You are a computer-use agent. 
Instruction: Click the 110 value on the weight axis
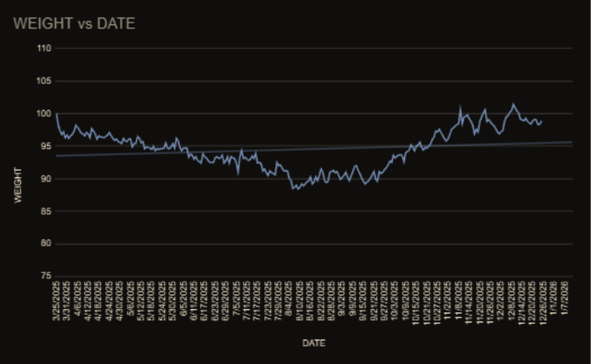pos(44,48)
